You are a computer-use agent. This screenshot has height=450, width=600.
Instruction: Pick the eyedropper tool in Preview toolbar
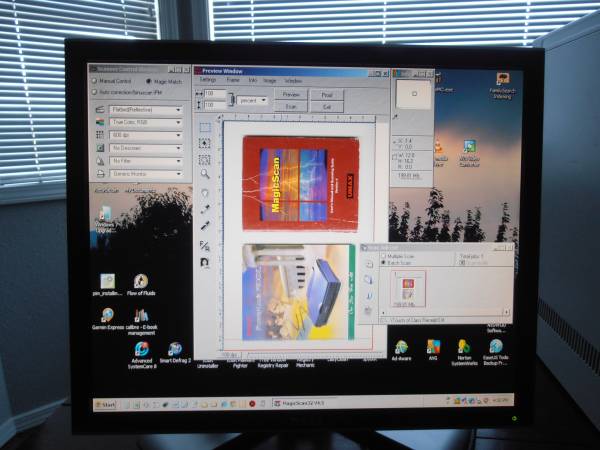(204, 210)
